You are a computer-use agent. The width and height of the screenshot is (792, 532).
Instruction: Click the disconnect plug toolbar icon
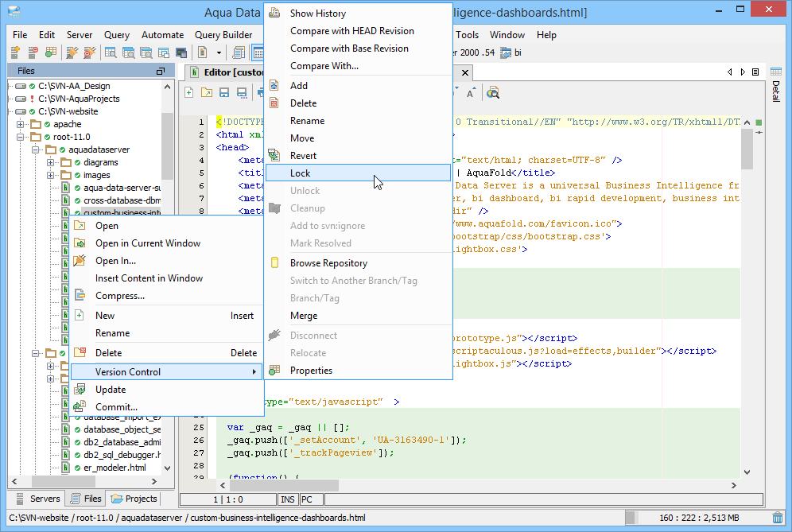pos(89,52)
